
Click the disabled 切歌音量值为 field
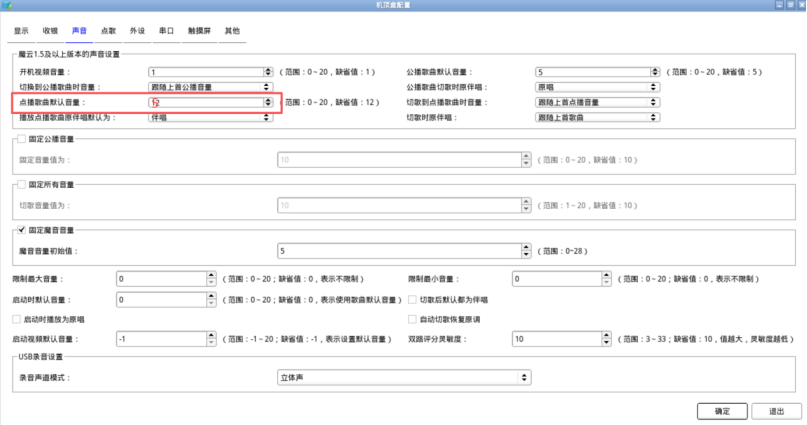399,205
